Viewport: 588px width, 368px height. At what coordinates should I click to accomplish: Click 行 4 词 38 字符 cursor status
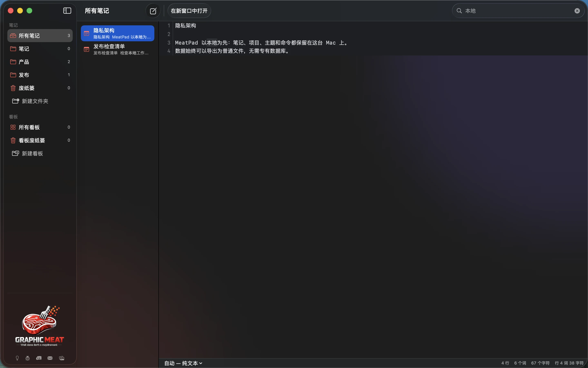[x=569, y=363]
